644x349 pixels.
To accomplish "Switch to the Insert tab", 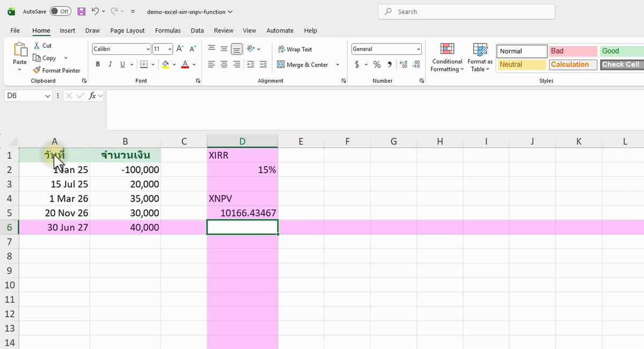I will click(67, 31).
